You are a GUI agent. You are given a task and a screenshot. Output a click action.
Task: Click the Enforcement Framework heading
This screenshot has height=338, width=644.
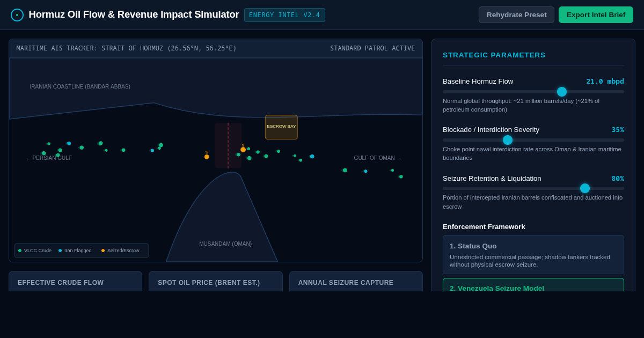(484, 226)
